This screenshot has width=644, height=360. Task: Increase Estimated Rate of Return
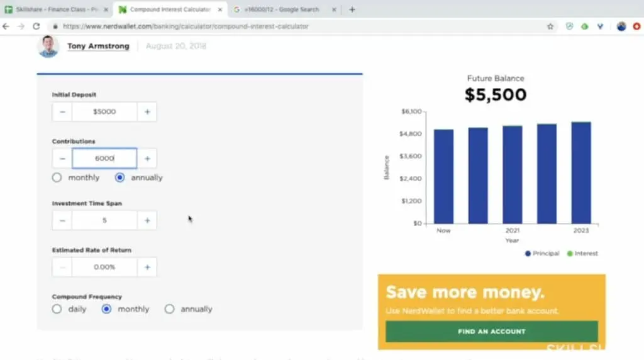point(147,267)
